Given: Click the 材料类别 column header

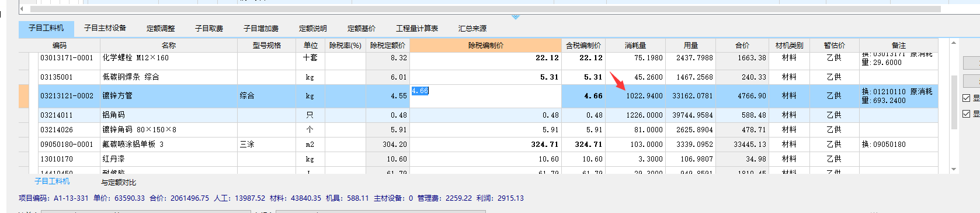Looking at the screenshot, I should 789,45.
